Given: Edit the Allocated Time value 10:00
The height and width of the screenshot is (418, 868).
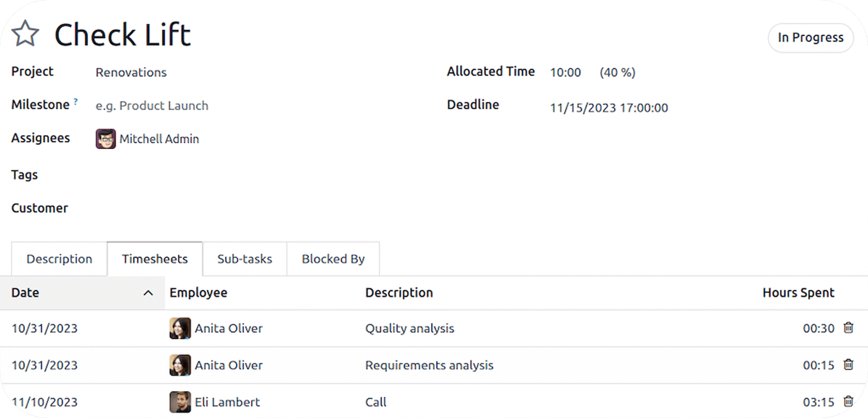Looking at the screenshot, I should [565, 73].
